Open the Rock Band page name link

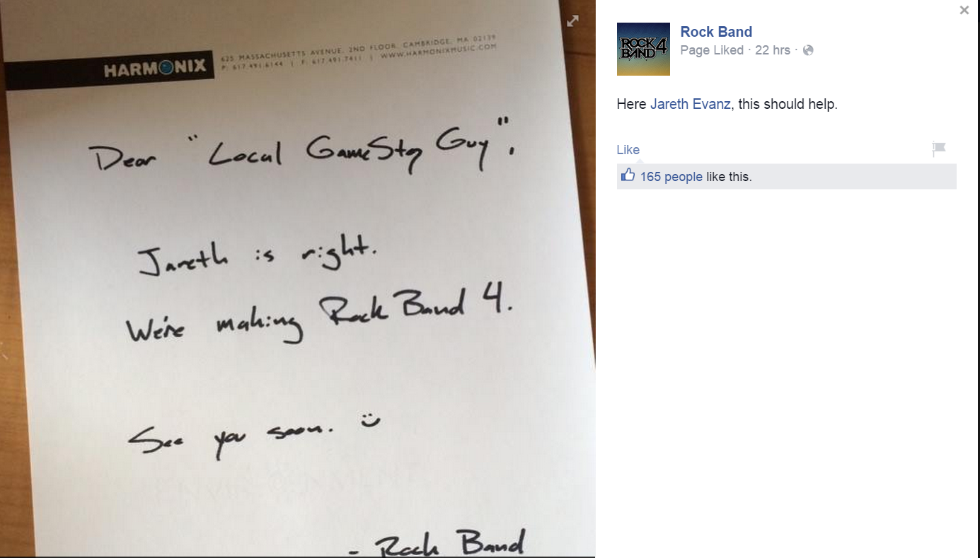tap(716, 31)
